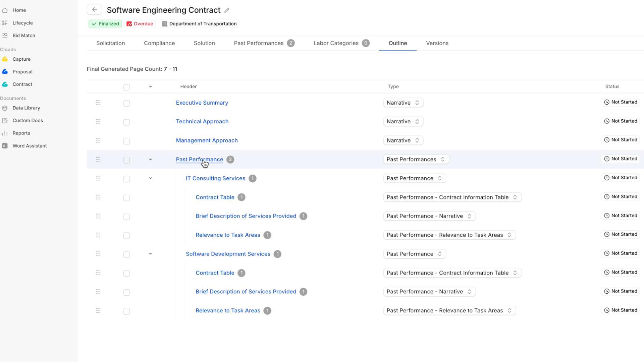Switch to the Versions tab
This screenshot has height=362, width=644.
[437, 43]
